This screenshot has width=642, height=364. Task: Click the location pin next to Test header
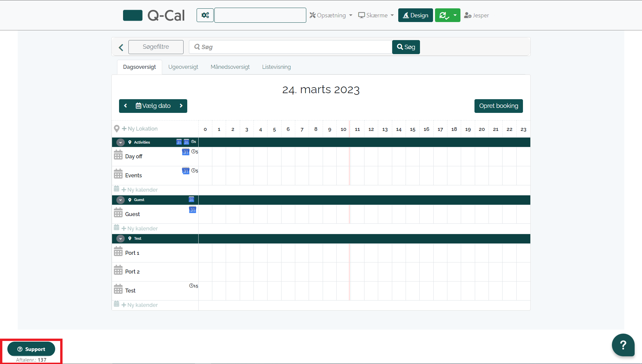click(130, 238)
